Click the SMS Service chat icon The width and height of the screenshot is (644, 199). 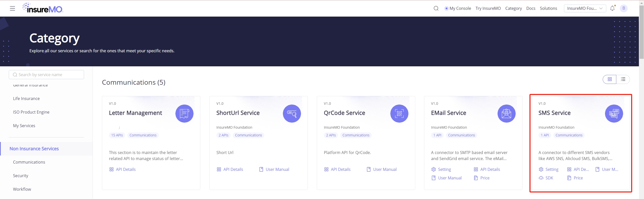614,114
